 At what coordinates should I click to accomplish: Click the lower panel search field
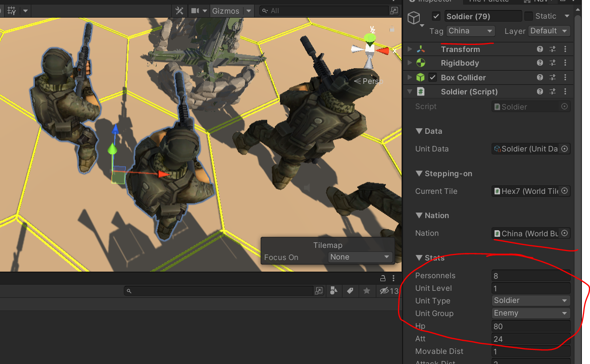219,291
